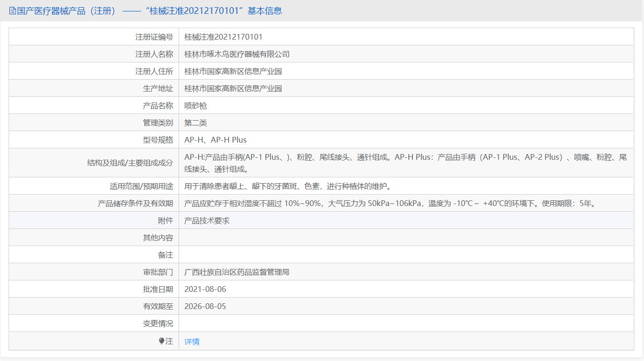The image size is (644, 361).
Task: Select product name 喷砂枪
Action: coord(196,105)
